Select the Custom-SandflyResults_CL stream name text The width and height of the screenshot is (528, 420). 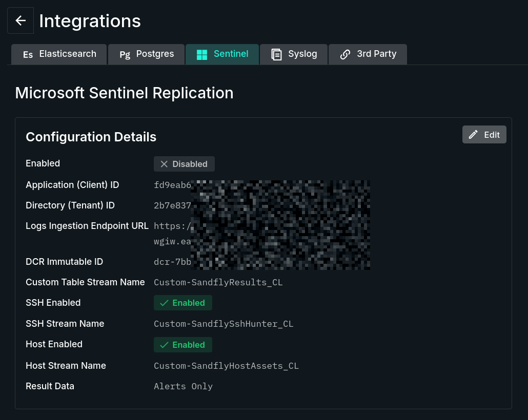(x=218, y=282)
